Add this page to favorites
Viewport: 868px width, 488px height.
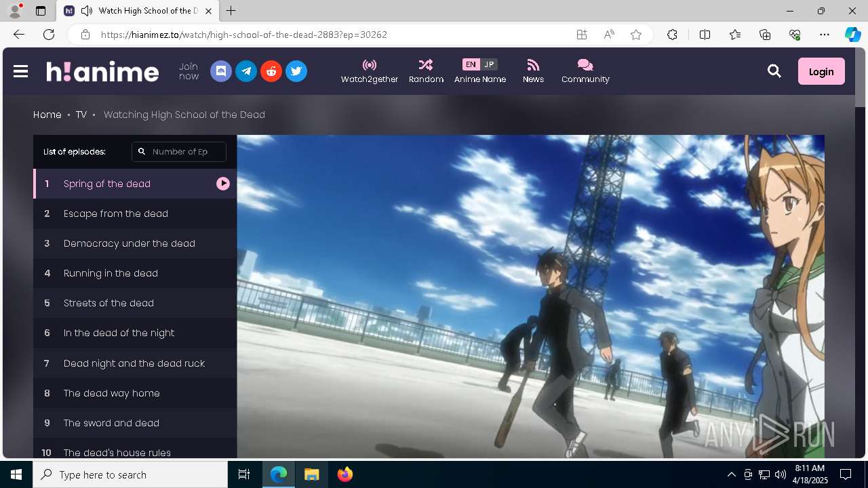pos(636,35)
